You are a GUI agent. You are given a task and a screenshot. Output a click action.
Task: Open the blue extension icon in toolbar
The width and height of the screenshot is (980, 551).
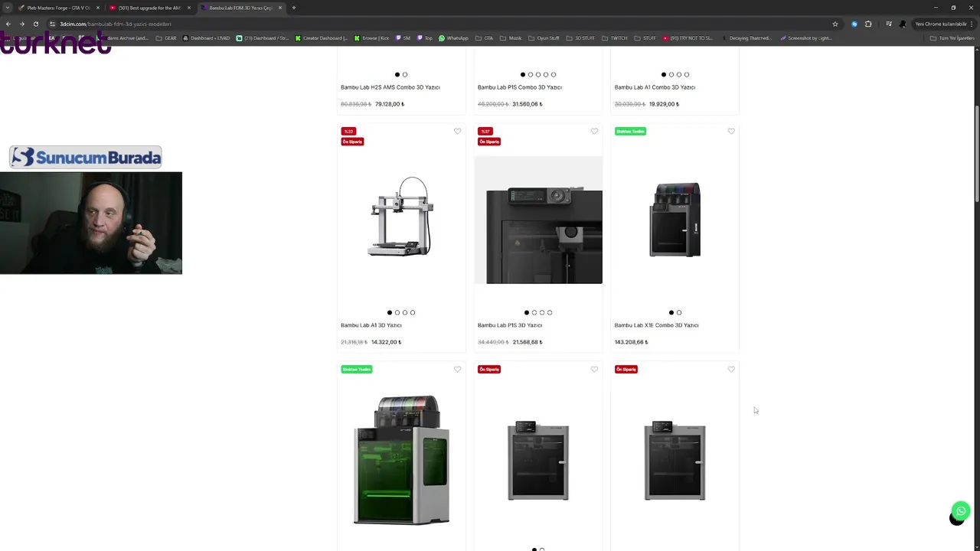(854, 24)
